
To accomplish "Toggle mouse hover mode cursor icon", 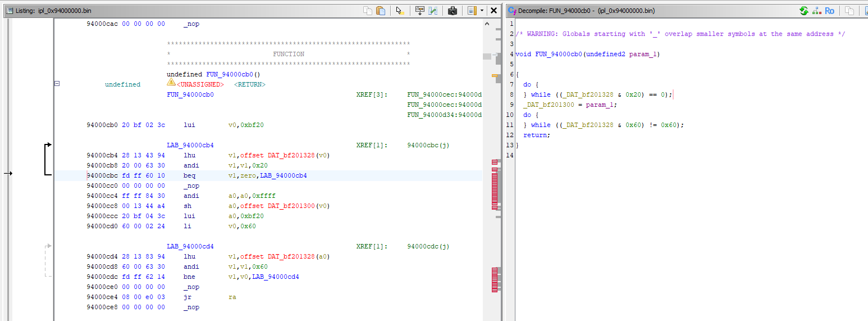I will pyautogui.click(x=400, y=11).
